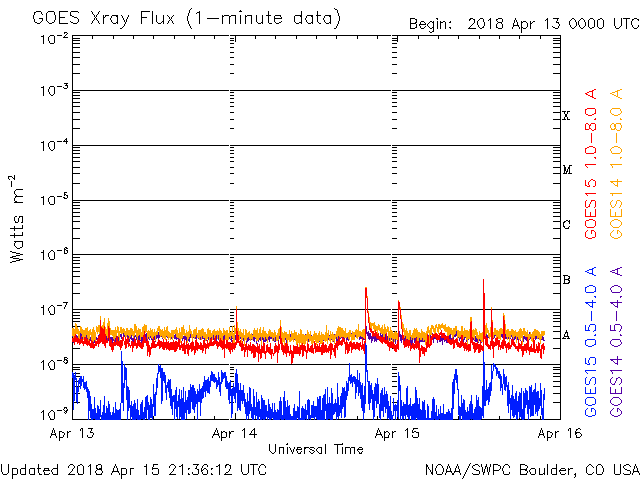Screen dimensions: 640x480
Task: Click the "Begin: 2018 Apr 13 0000 UTC" label
Action: tap(524, 24)
